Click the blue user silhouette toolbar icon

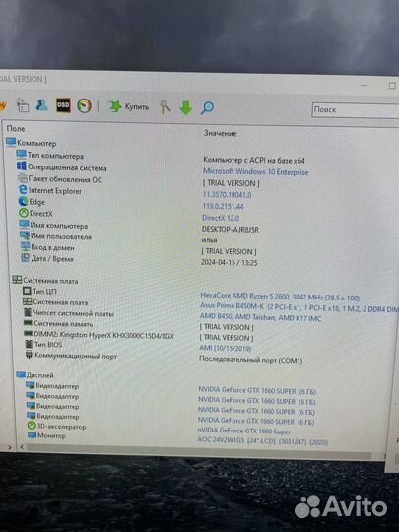tap(42, 105)
